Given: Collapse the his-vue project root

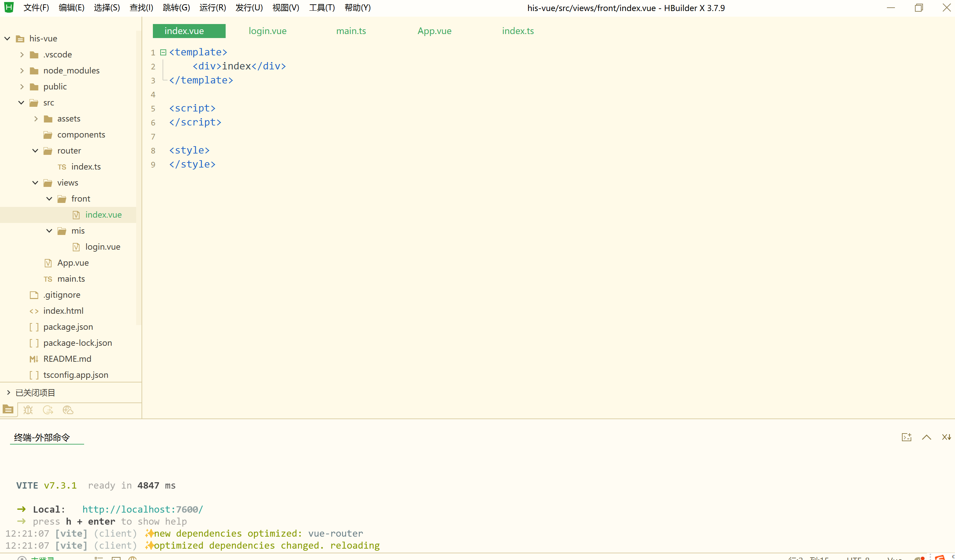Looking at the screenshot, I should pos(7,38).
